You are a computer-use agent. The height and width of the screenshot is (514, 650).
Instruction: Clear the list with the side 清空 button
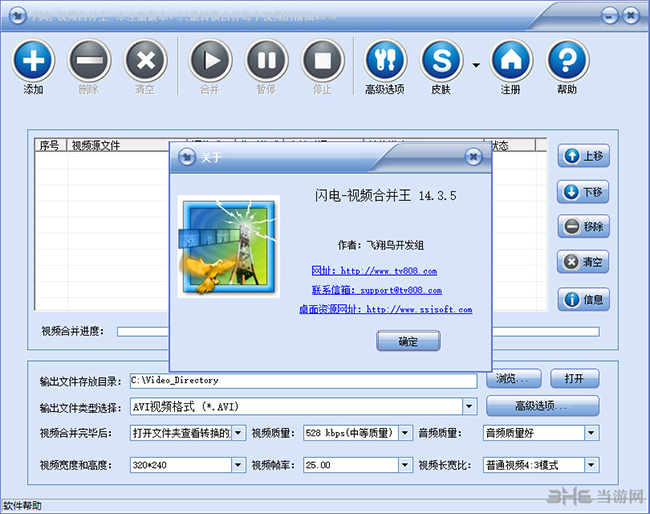[x=583, y=262]
